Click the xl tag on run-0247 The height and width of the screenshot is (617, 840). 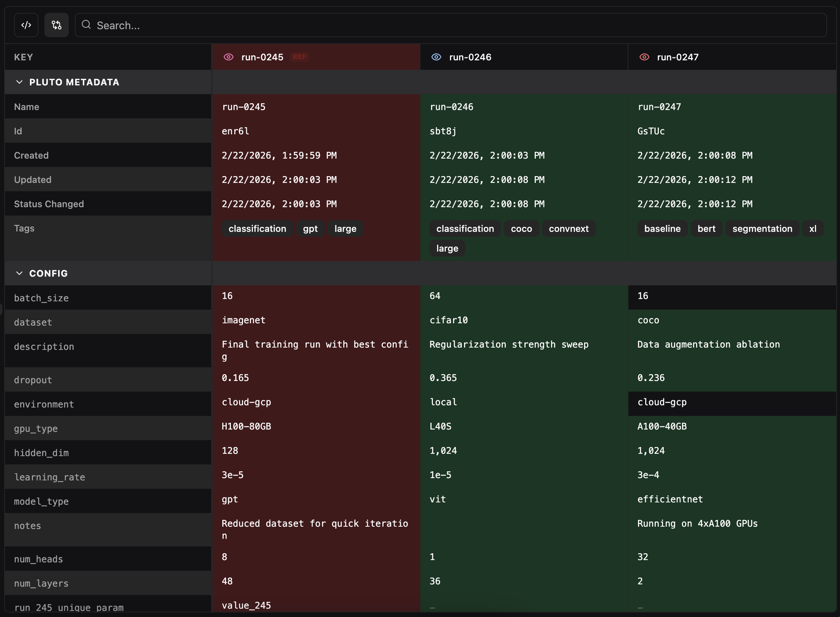tap(813, 228)
